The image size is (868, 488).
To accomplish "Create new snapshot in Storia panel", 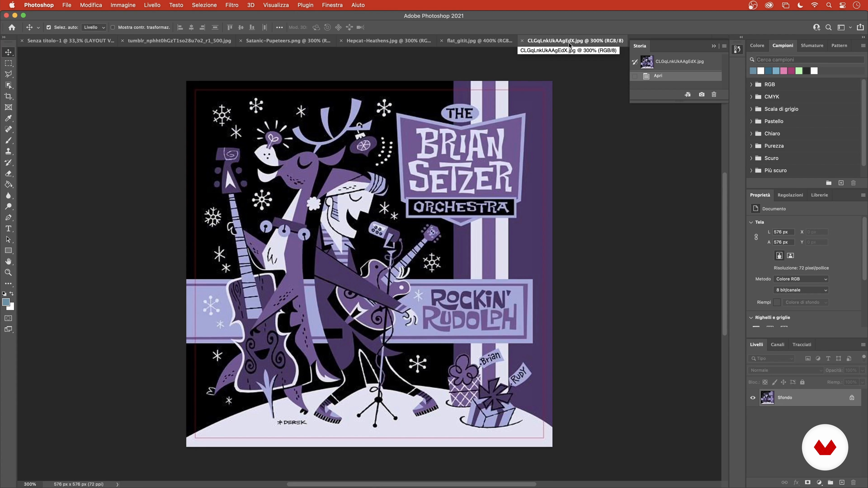I will (702, 95).
